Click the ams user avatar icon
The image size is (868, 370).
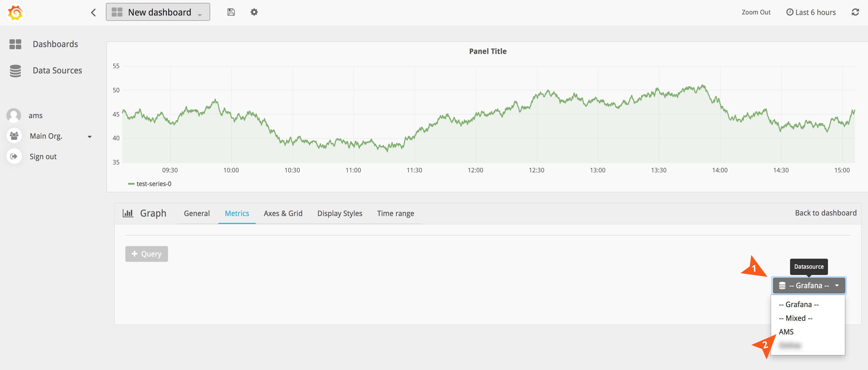pyautogui.click(x=14, y=116)
